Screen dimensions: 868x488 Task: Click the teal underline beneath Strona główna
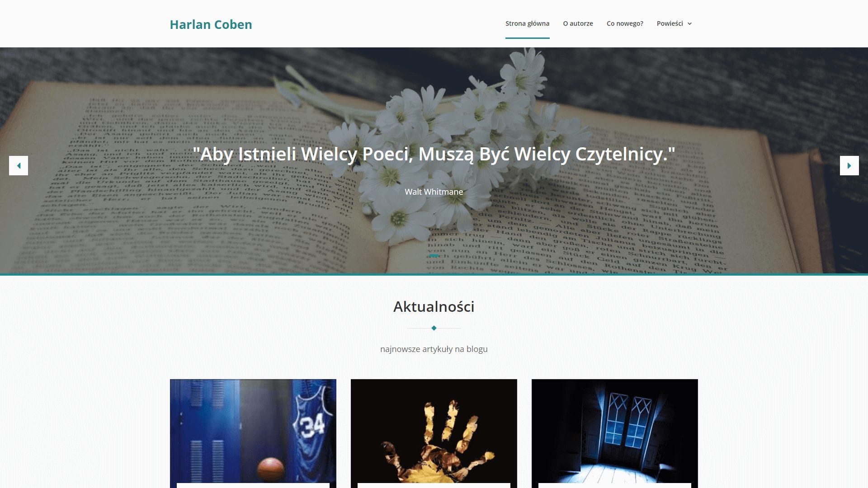(x=527, y=38)
